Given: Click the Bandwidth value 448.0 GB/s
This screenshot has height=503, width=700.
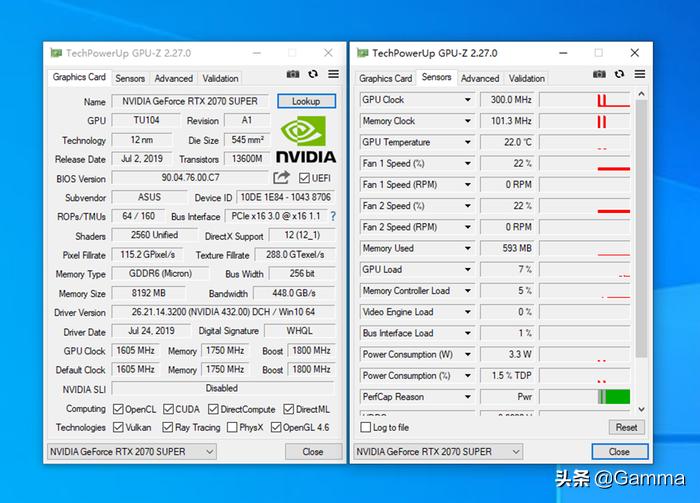Looking at the screenshot, I should pyautogui.click(x=294, y=293).
